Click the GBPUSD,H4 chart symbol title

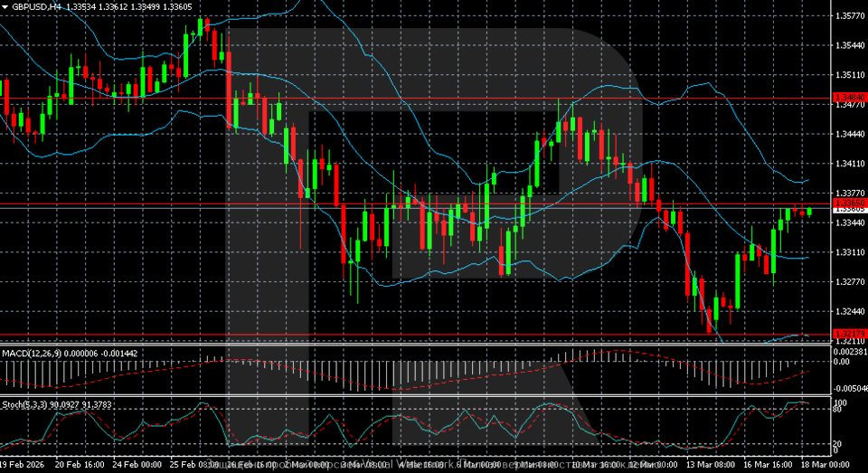(38, 5)
